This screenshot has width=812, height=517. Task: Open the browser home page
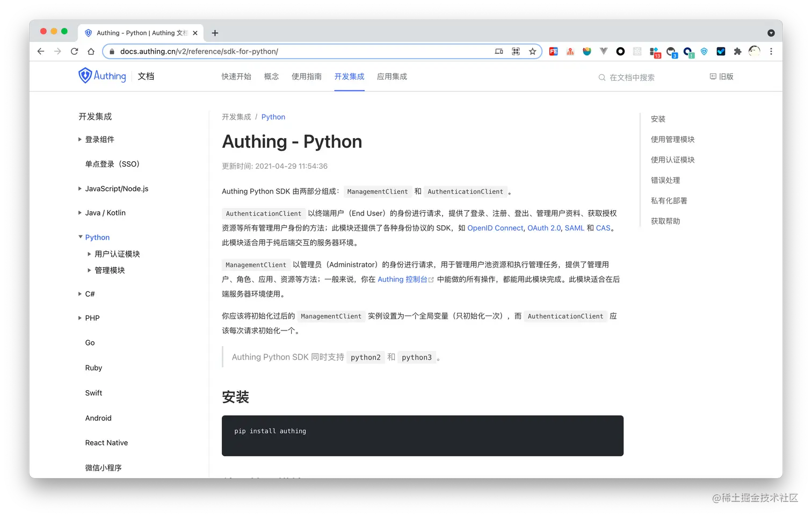(91, 52)
